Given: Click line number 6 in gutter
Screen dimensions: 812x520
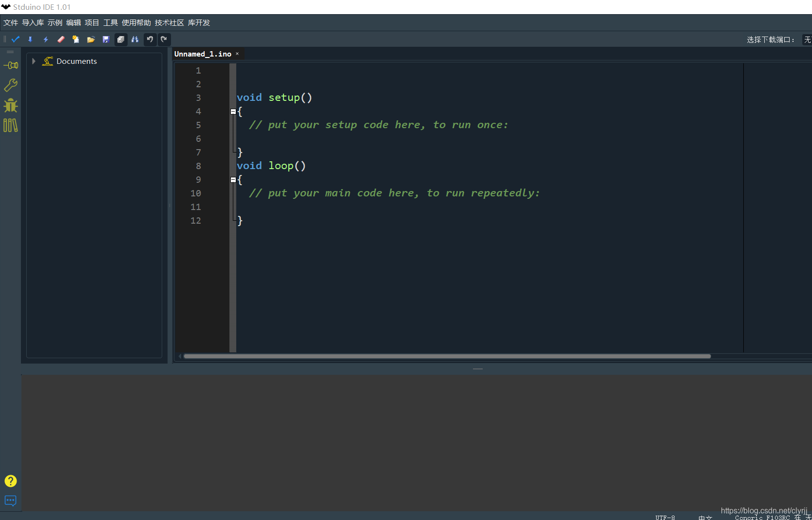Looking at the screenshot, I should pyautogui.click(x=198, y=139).
